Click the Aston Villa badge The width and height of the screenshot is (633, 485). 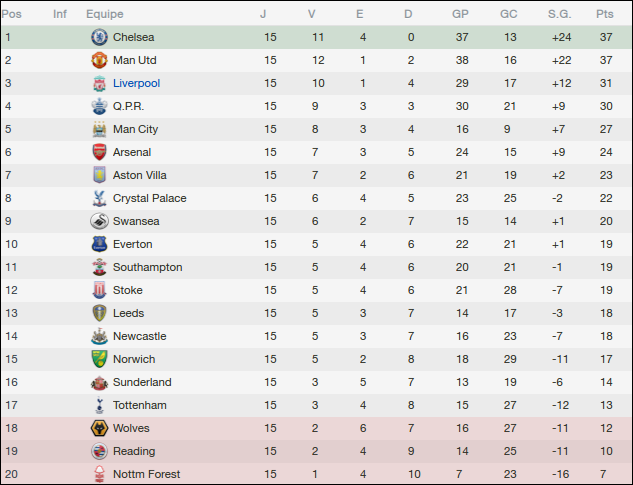pos(98,175)
